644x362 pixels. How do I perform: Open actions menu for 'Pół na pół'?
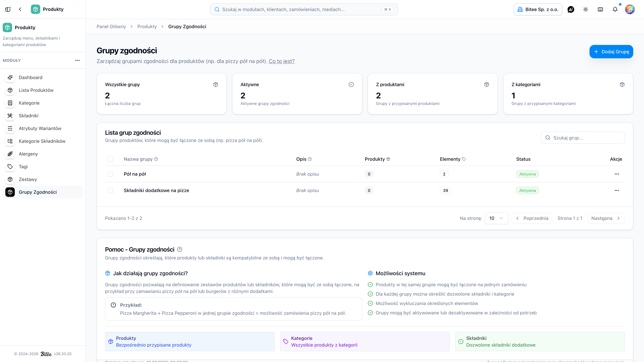pos(617,174)
